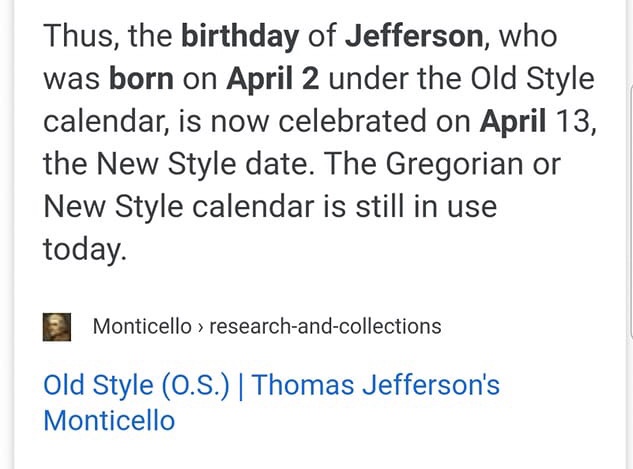Click the vertical bar separator in the title
Image resolution: width=633 pixels, height=469 pixels.
click(241, 386)
